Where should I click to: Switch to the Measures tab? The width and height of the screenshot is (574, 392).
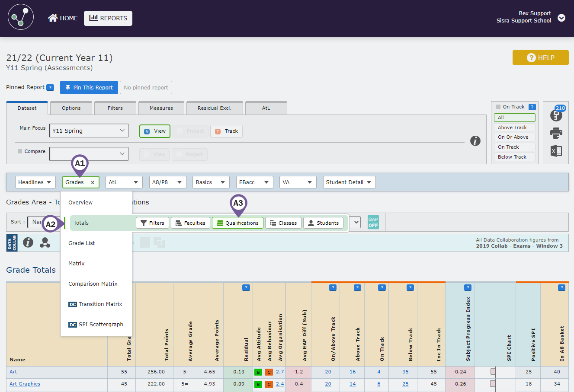click(161, 108)
